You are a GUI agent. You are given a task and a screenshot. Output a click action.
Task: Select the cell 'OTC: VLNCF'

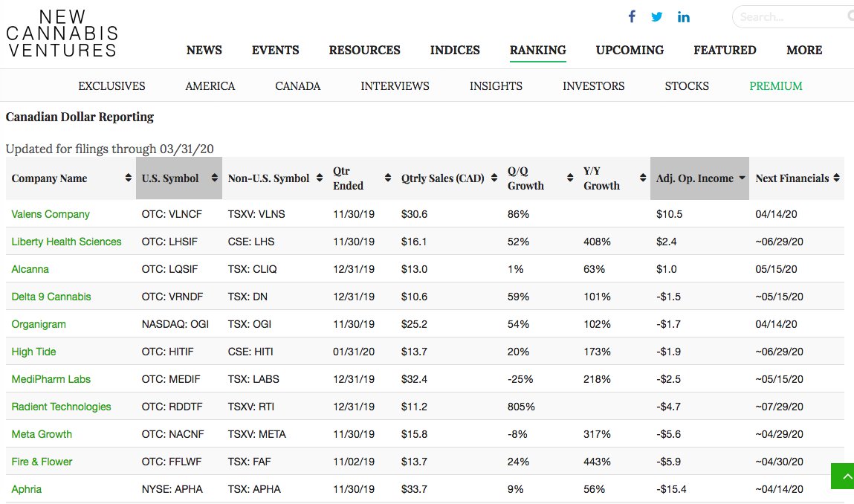tap(172, 214)
